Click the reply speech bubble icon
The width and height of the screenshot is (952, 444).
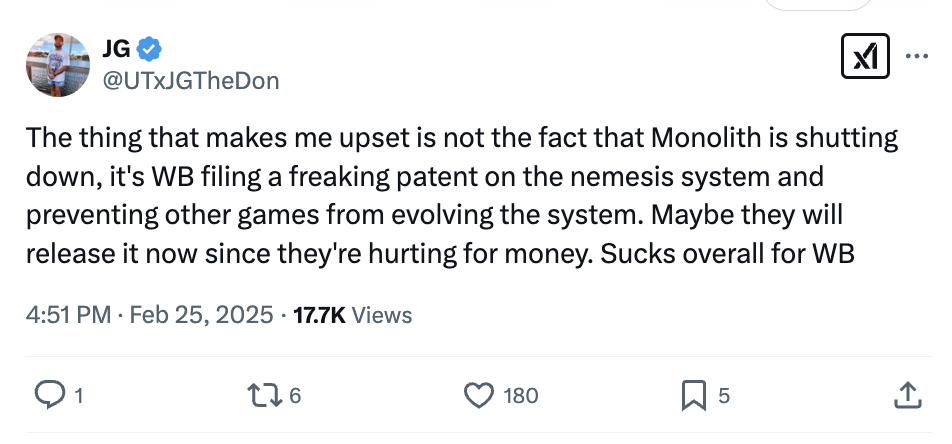[x=47, y=395]
